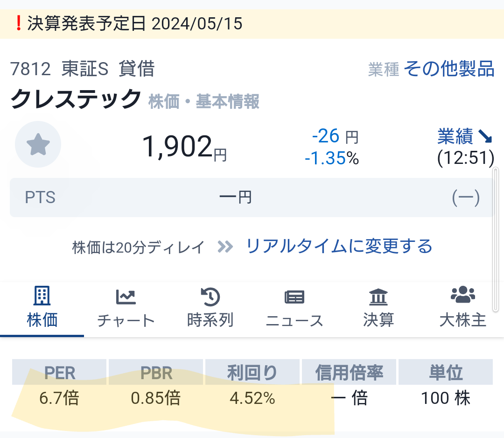
Task: Click the vertical scrollbar on the right
Action: pos(496,240)
